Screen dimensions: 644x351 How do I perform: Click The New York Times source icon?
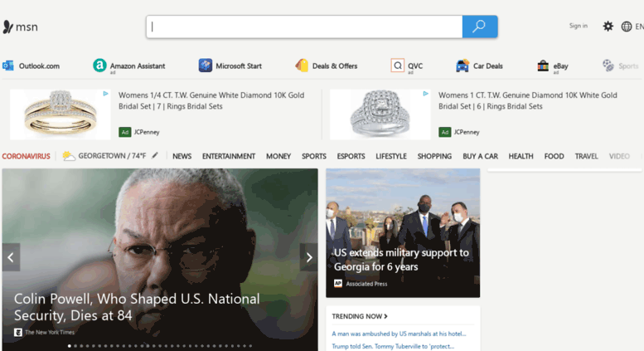(x=18, y=332)
